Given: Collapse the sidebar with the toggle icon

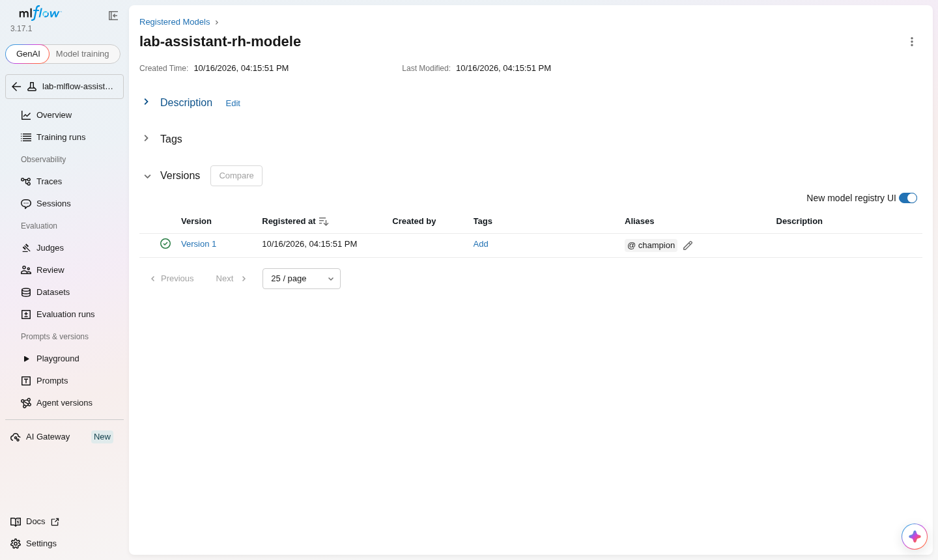Looking at the screenshot, I should [113, 16].
